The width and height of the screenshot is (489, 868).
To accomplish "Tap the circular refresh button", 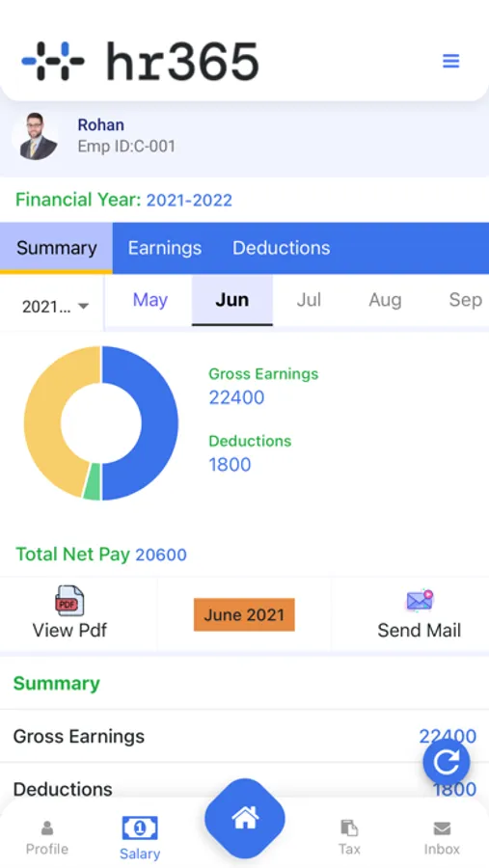I will pos(447,763).
